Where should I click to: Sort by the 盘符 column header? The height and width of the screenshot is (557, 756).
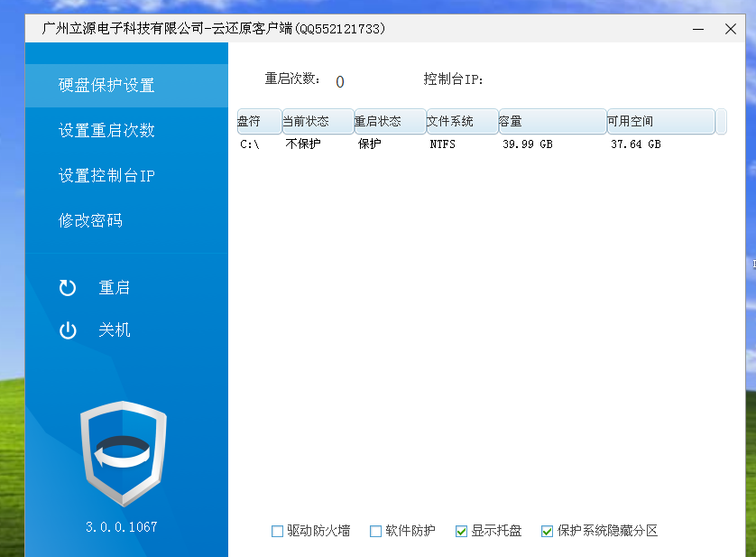[260, 121]
